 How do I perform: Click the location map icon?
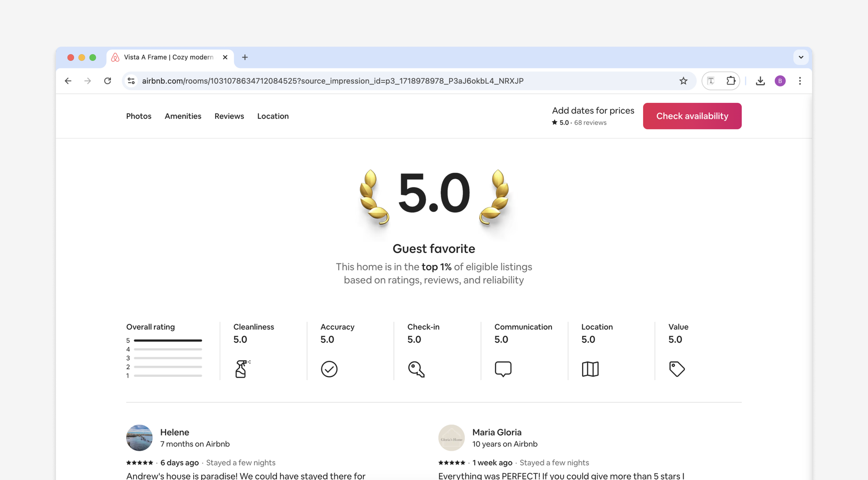coord(591,369)
